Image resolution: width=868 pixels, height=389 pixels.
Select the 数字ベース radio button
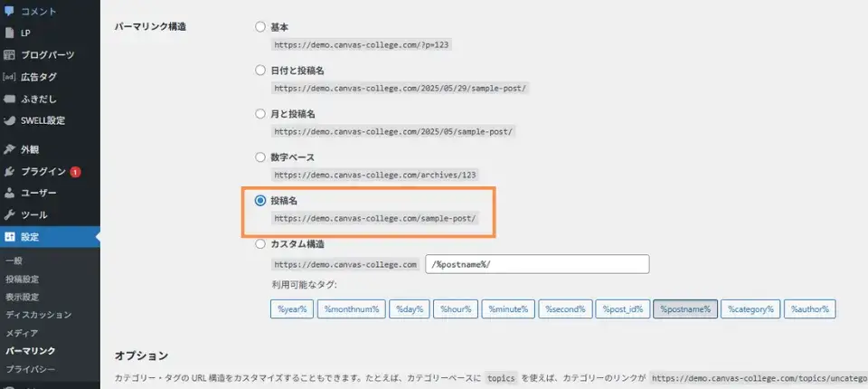[x=260, y=157]
